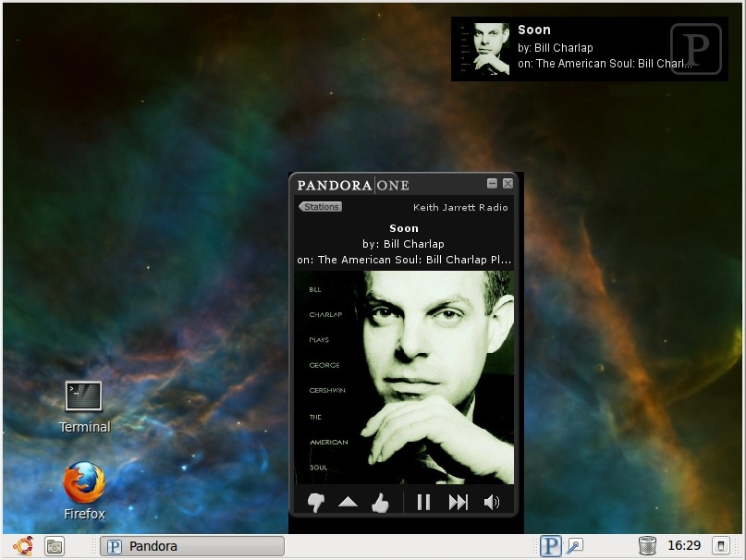
Task: Click the notification's album line 'on: The American Soul: Bill Charl...'
Action: pos(605,64)
